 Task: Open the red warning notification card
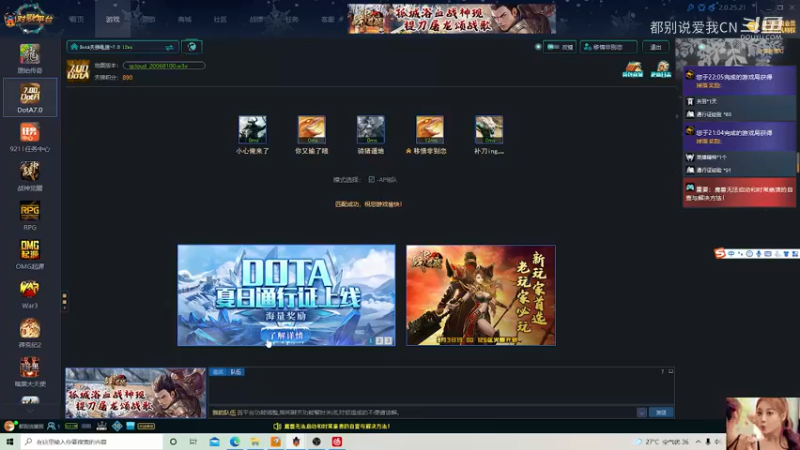(739, 193)
